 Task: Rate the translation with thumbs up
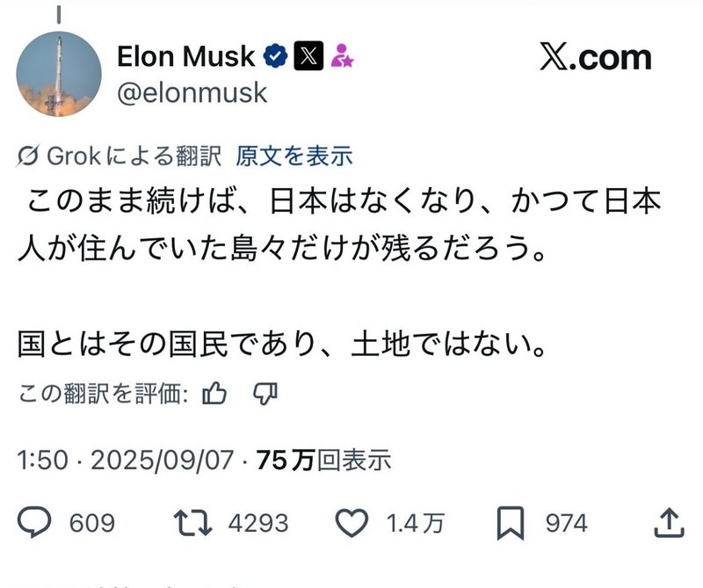coord(214,395)
